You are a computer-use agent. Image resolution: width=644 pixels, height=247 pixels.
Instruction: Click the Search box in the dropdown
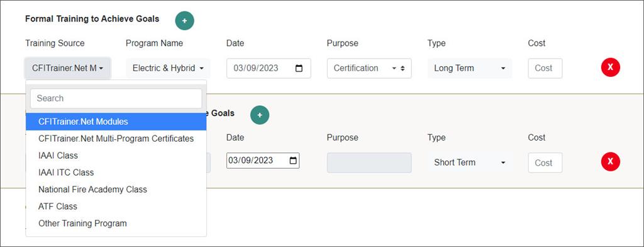(x=116, y=98)
